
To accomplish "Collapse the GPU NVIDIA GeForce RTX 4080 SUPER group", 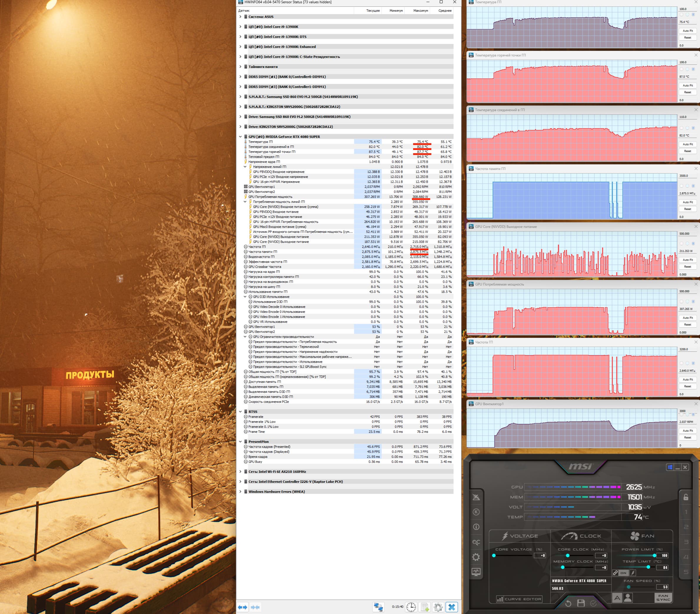I will pos(240,136).
